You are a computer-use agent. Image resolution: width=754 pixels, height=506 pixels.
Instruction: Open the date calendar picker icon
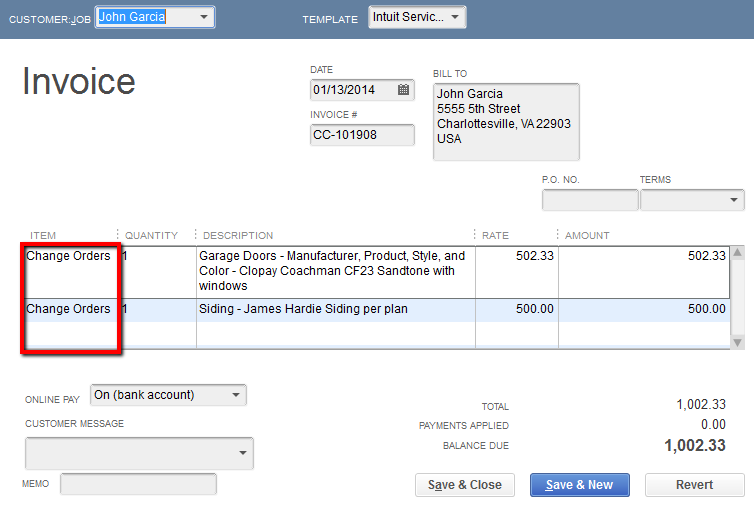click(403, 89)
